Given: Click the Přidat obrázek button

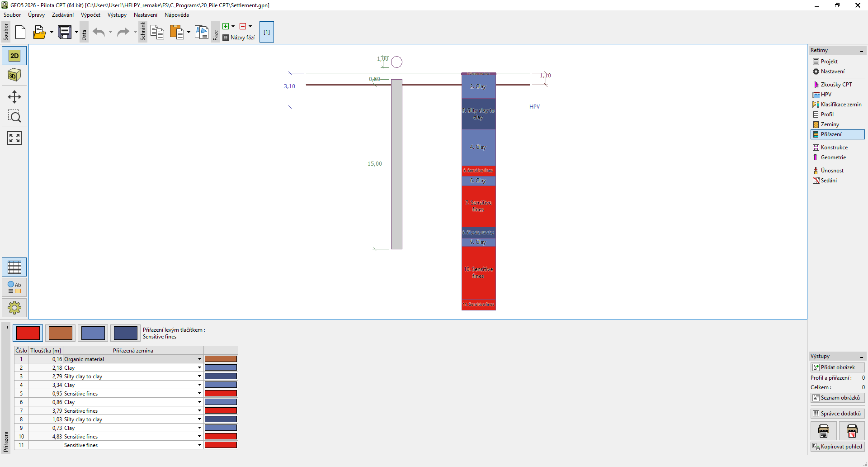Looking at the screenshot, I should click(x=837, y=367).
